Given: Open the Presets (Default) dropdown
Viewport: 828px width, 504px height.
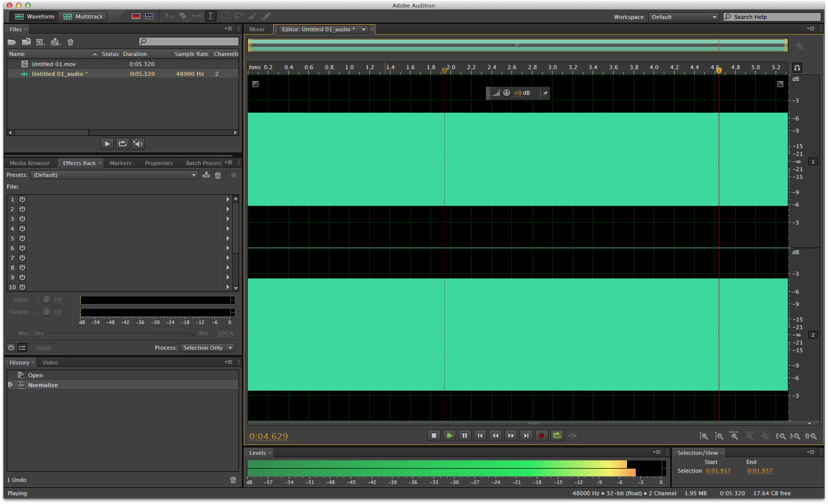Looking at the screenshot, I should click(114, 175).
